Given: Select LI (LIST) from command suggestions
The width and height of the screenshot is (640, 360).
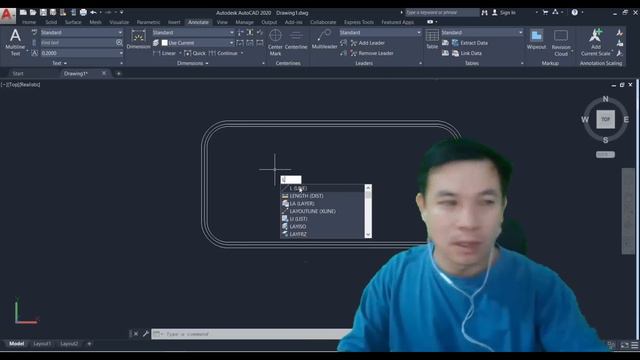Looking at the screenshot, I should pyautogui.click(x=322, y=219).
